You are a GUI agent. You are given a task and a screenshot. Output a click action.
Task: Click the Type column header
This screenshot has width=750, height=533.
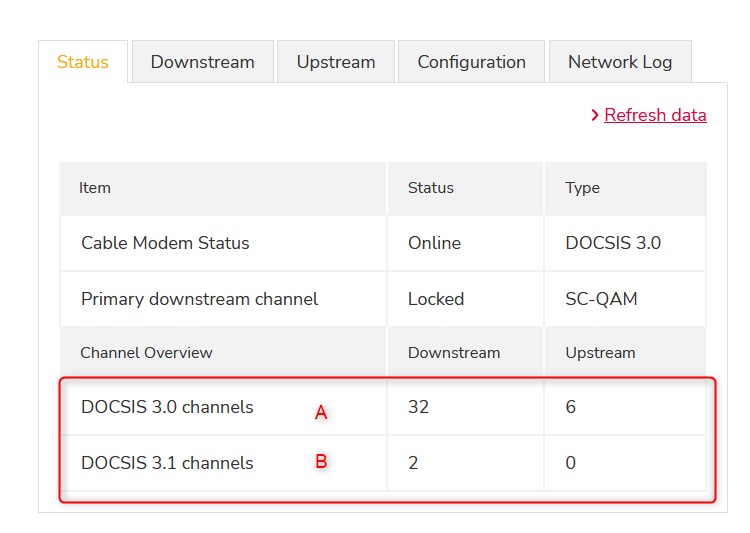pos(582,188)
